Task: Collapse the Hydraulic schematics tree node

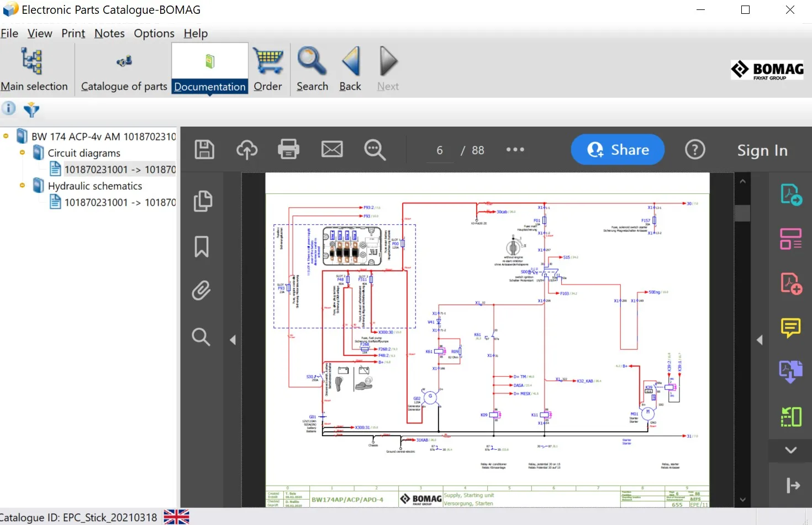Action: tap(22, 186)
